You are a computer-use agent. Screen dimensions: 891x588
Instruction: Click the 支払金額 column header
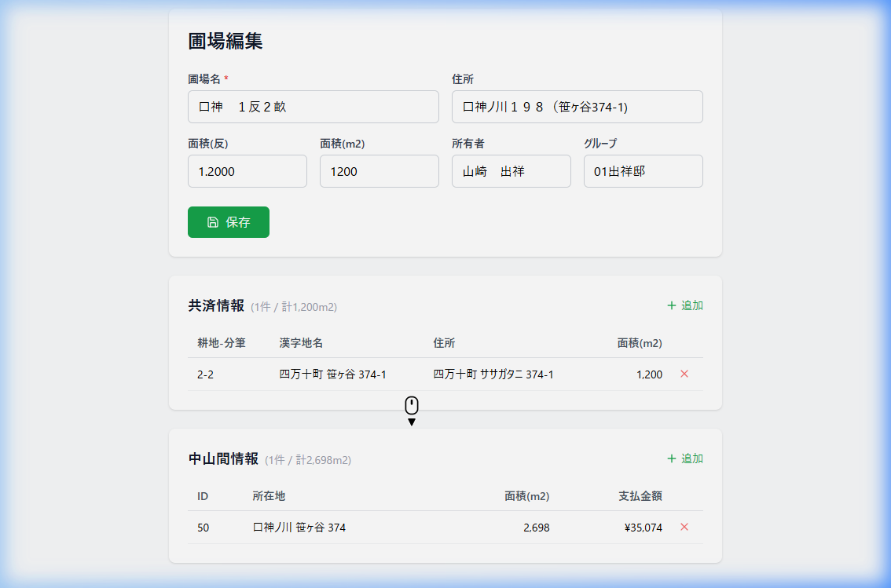[640, 496]
